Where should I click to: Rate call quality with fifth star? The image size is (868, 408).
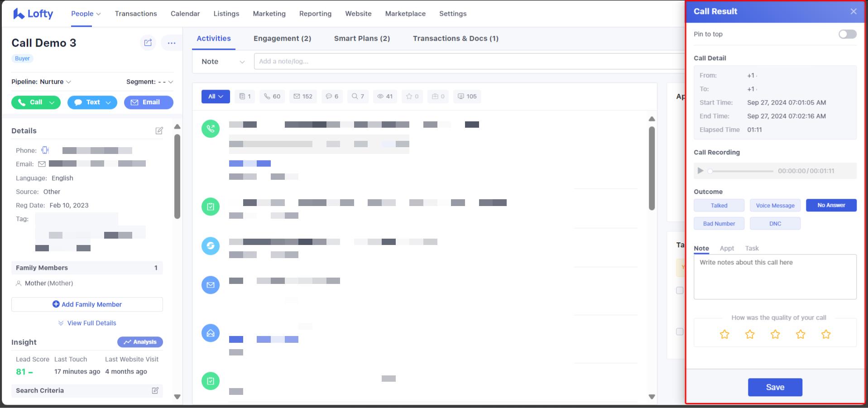pyautogui.click(x=825, y=334)
